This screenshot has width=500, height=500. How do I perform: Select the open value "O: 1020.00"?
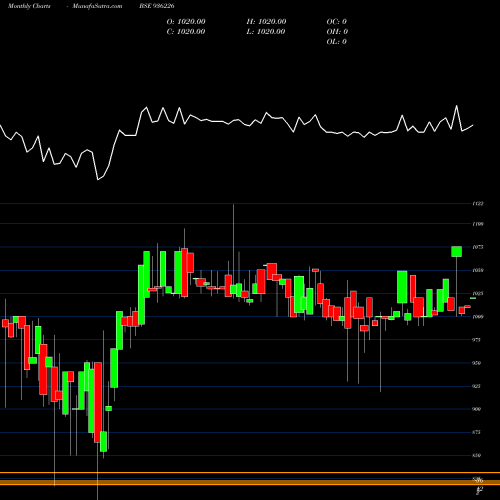point(186,22)
